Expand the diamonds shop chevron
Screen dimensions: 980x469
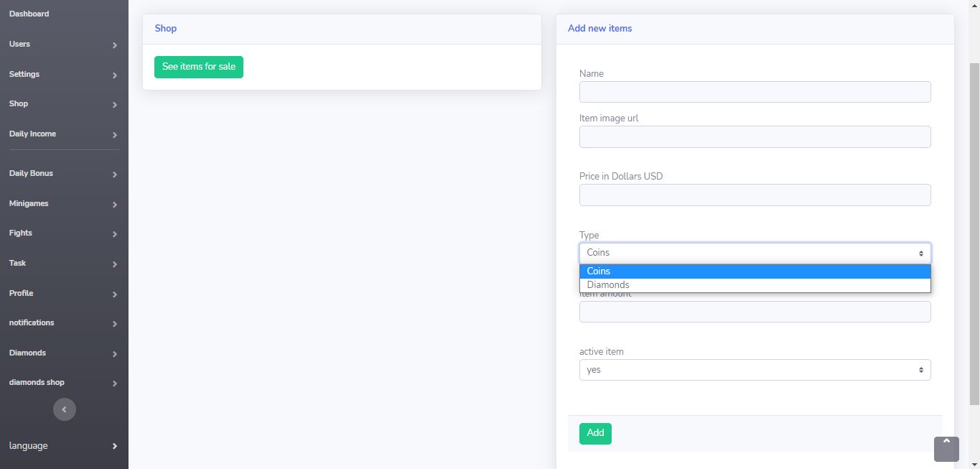tap(115, 384)
